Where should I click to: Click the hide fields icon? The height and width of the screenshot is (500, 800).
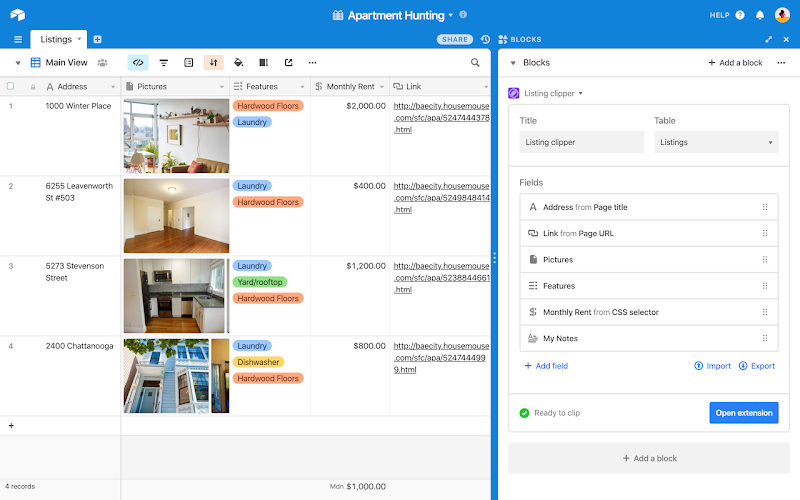[x=138, y=63]
